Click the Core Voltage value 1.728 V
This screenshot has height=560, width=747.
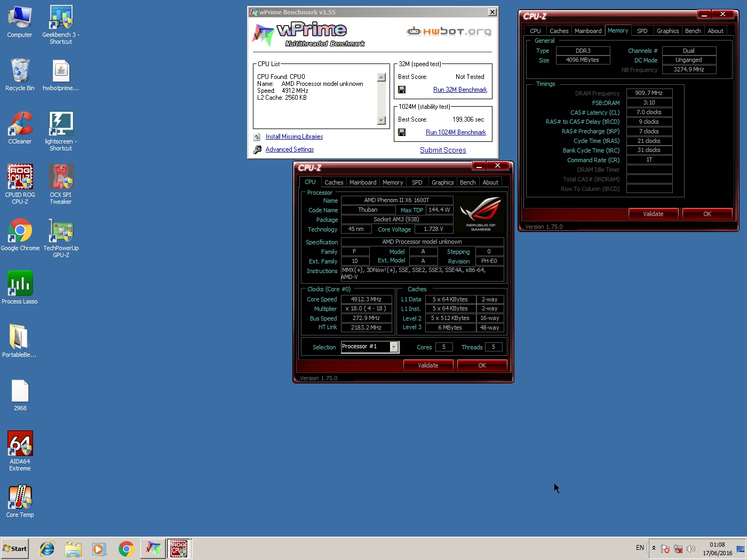click(x=433, y=229)
